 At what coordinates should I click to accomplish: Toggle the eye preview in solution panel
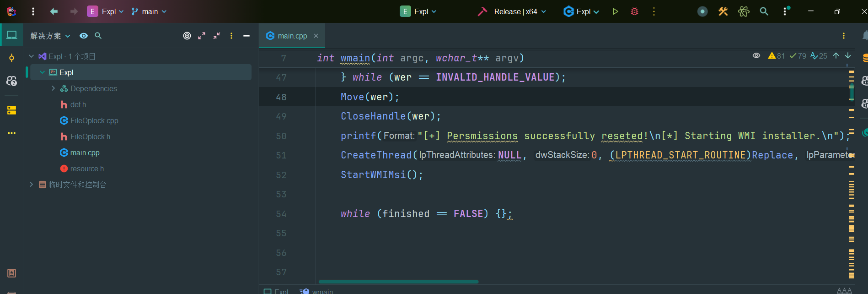(x=84, y=36)
